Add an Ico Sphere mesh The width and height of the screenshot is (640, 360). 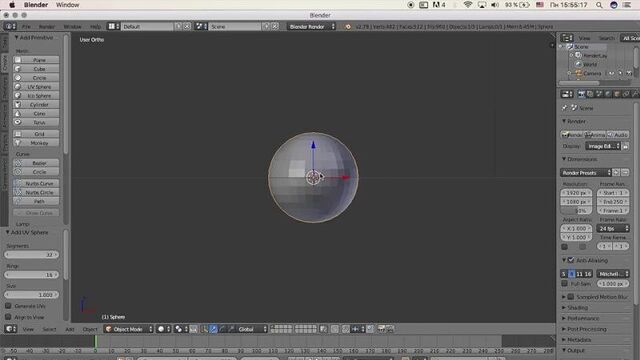point(36,96)
